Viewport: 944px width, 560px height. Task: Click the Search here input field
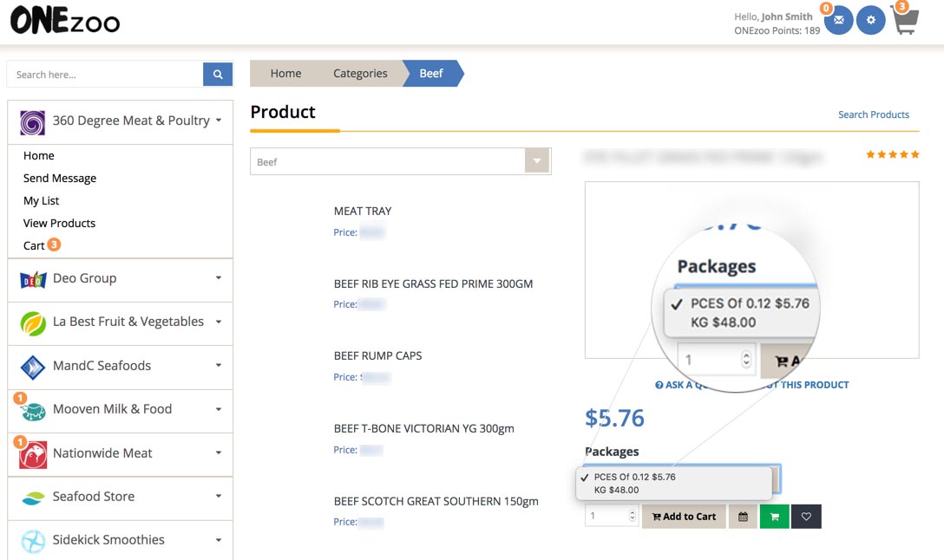105,75
